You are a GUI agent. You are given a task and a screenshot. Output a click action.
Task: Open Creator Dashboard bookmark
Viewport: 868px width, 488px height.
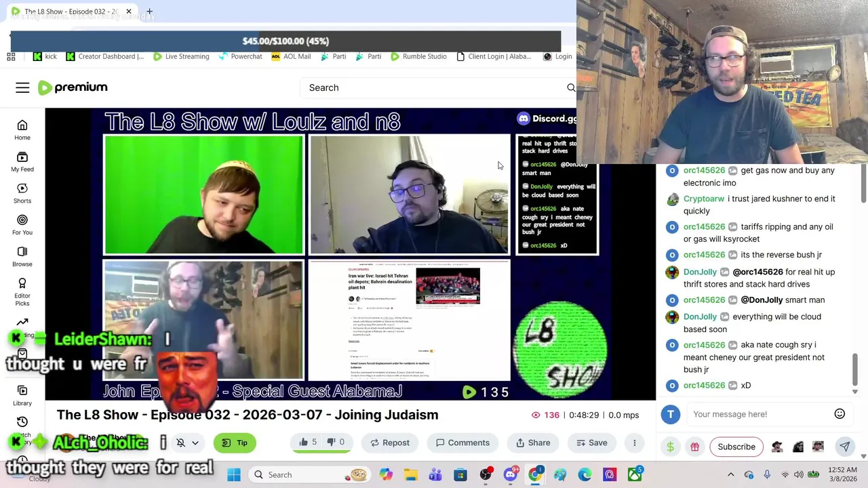[104, 56]
